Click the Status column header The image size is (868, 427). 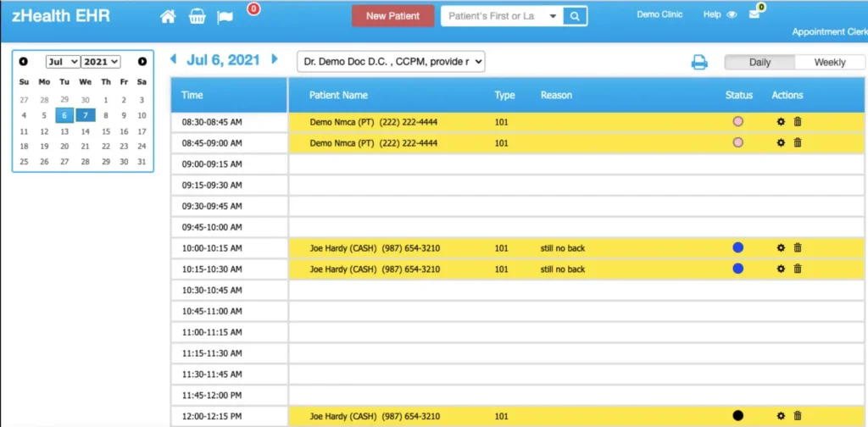[x=739, y=95]
